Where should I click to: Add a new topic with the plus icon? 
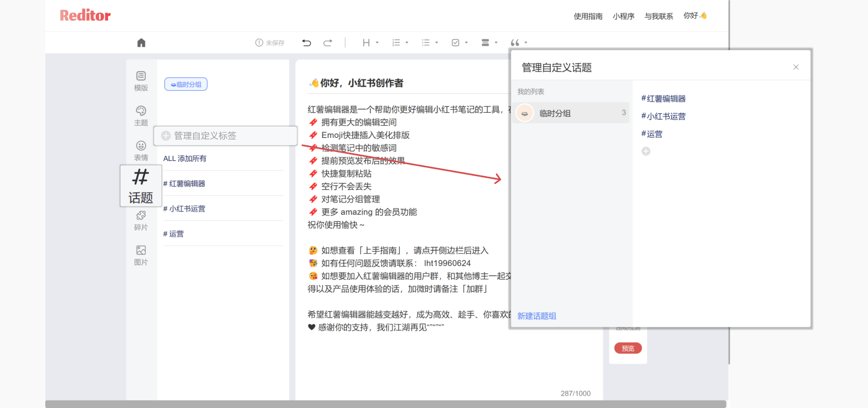pyautogui.click(x=646, y=151)
